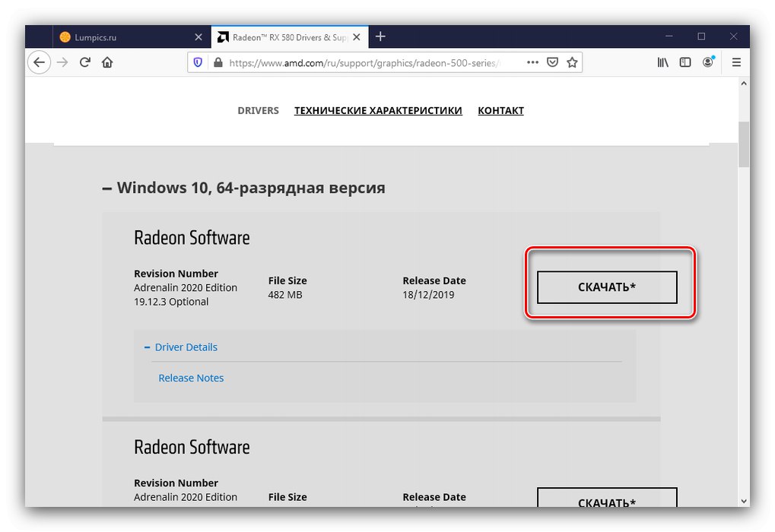This screenshot has width=775, height=532.
Task: Click the page scrollbar down arrow
Action: click(744, 501)
